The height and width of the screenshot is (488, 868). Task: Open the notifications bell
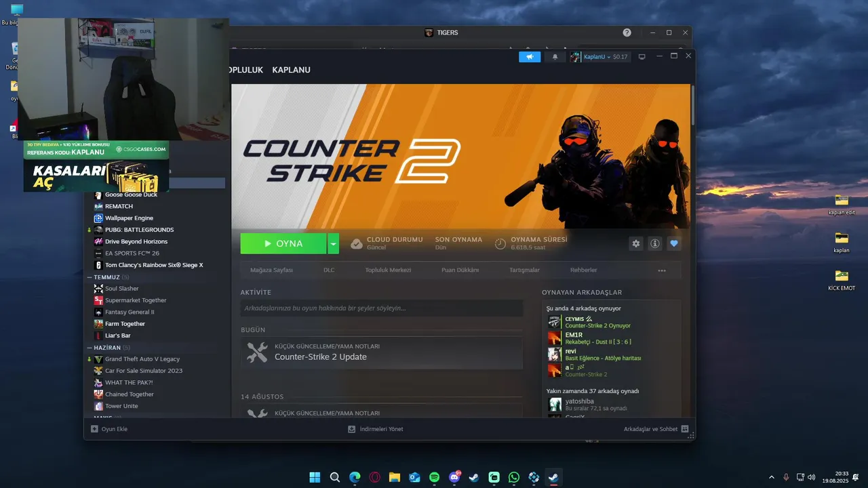[x=555, y=57]
